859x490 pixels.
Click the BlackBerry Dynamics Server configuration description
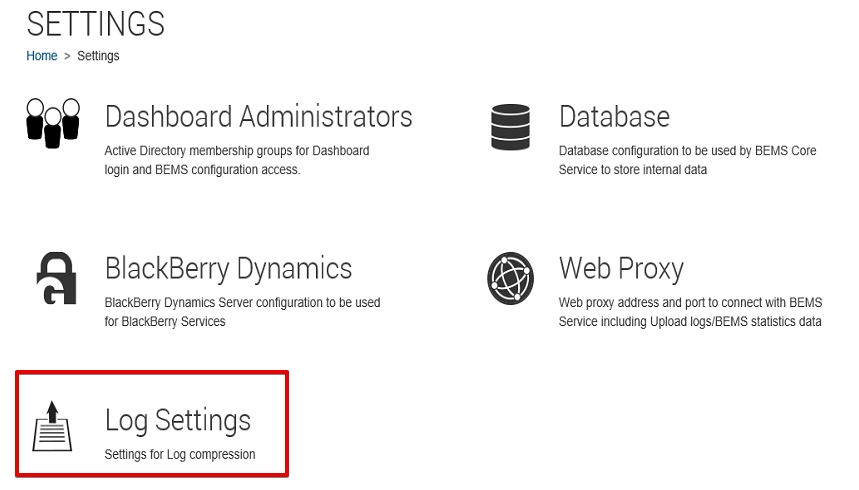point(242,312)
